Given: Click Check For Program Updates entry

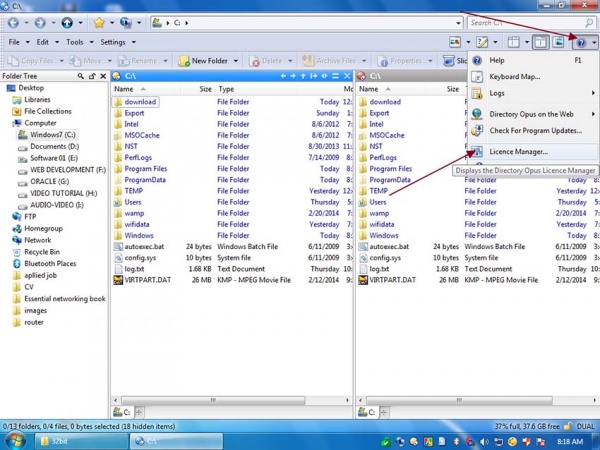Looking at the screenshot, I should 534,130.
